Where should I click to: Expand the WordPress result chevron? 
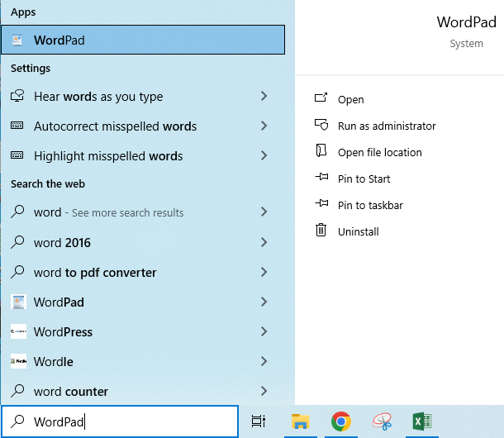coord(264,331)
